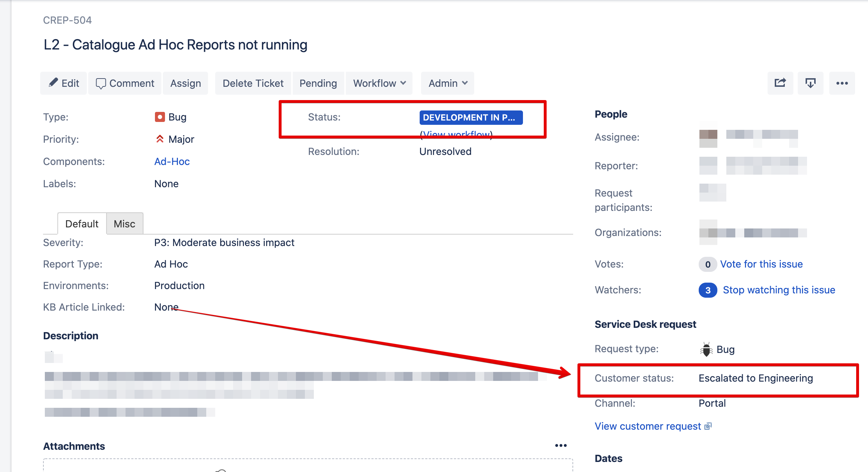The width and height of the screenshot is (868, 472).
Task: Set the ticket to Pending
Action: [318, 83]
